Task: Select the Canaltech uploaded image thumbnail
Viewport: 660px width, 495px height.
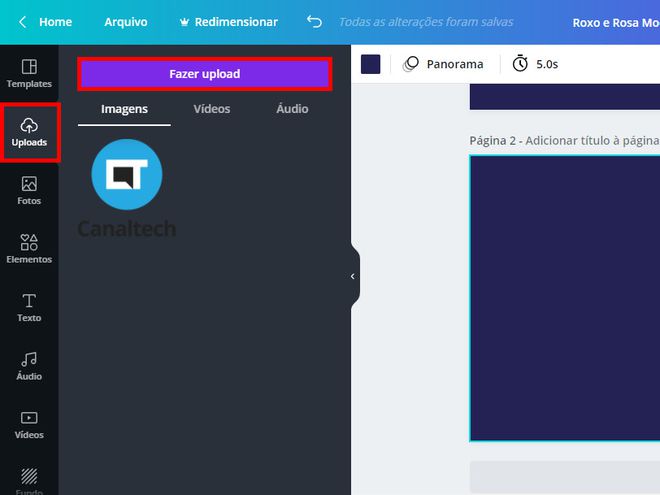Action: [x=127, y=189]
